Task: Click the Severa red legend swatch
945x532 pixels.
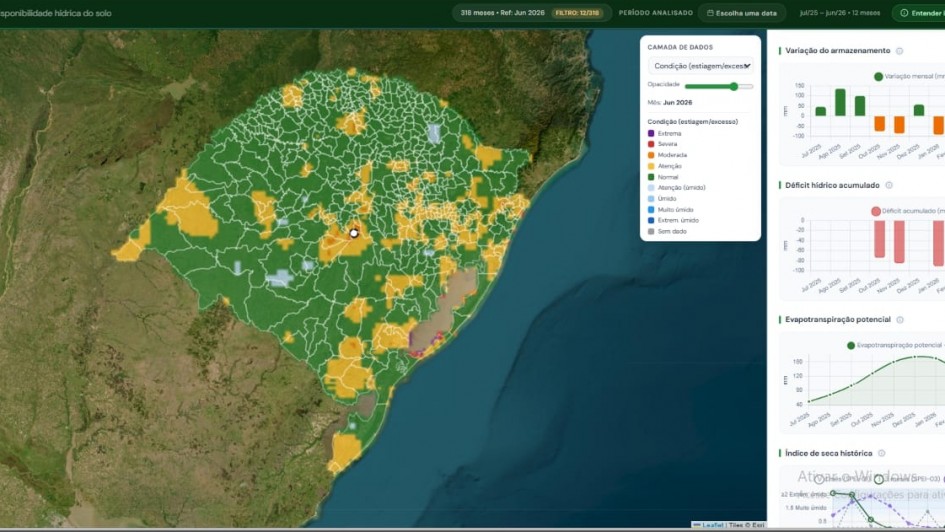Action: click(x=651, y=144)
